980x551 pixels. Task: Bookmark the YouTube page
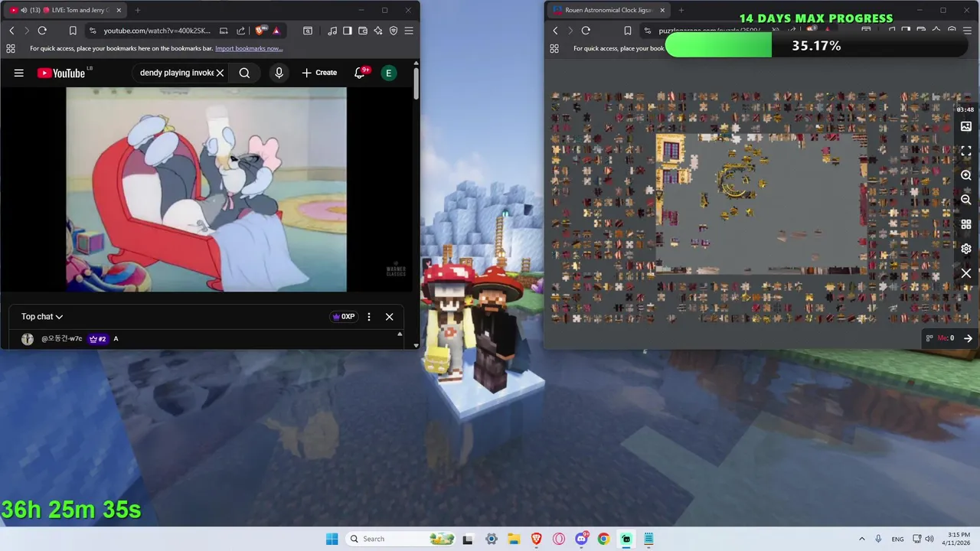coord(73,31)
